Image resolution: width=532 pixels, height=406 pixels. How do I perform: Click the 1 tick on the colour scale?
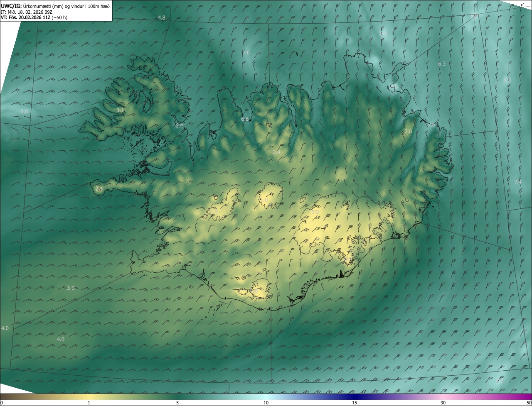pos(89,403)
